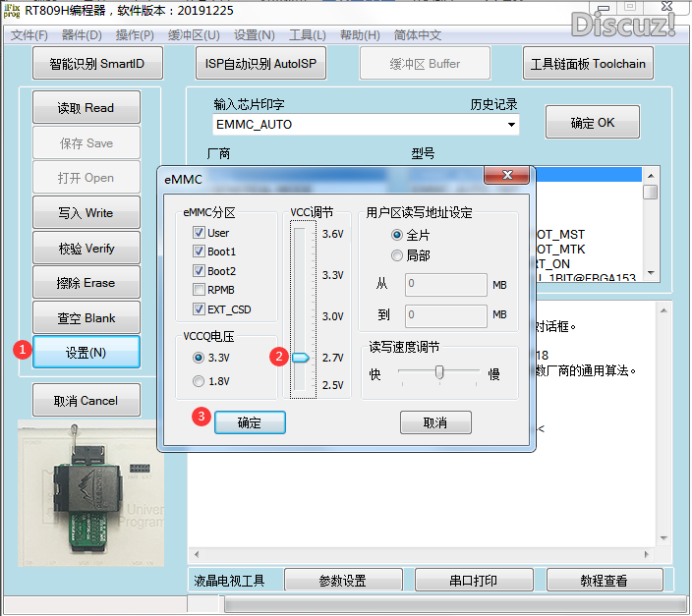Open 工具链面板 Toolchain panel
The height and width of the screenshot is (616, 692).
588,64
